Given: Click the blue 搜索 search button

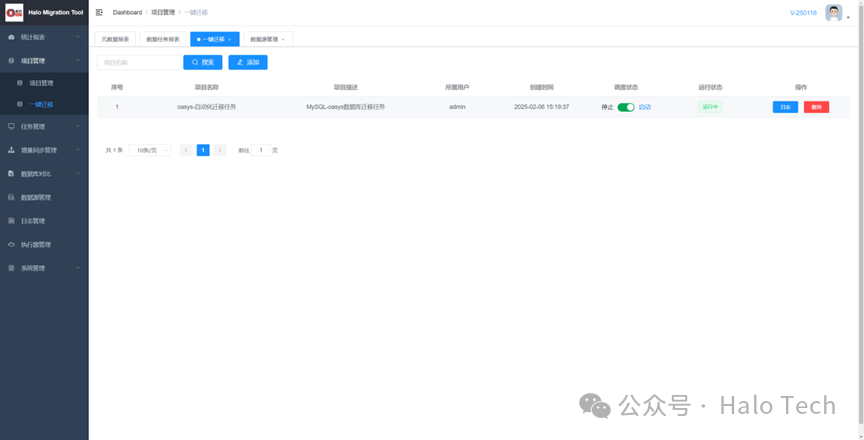Looking at the screenshot, I should pos(203,62).
